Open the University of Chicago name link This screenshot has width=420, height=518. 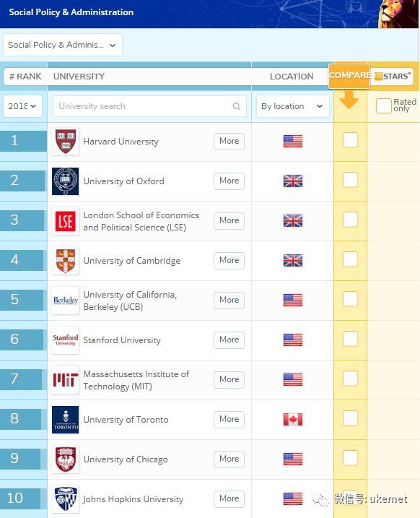[x=126, y=459]
